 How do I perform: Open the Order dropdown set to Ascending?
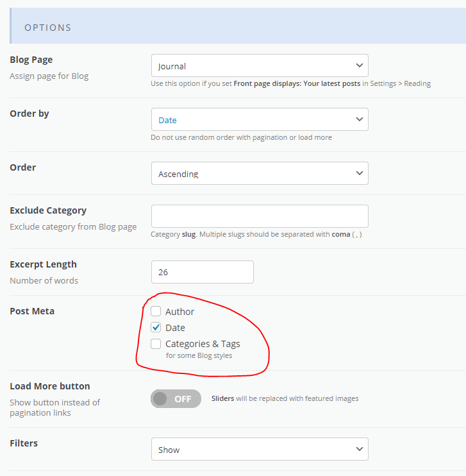click(x=260, y=173)
